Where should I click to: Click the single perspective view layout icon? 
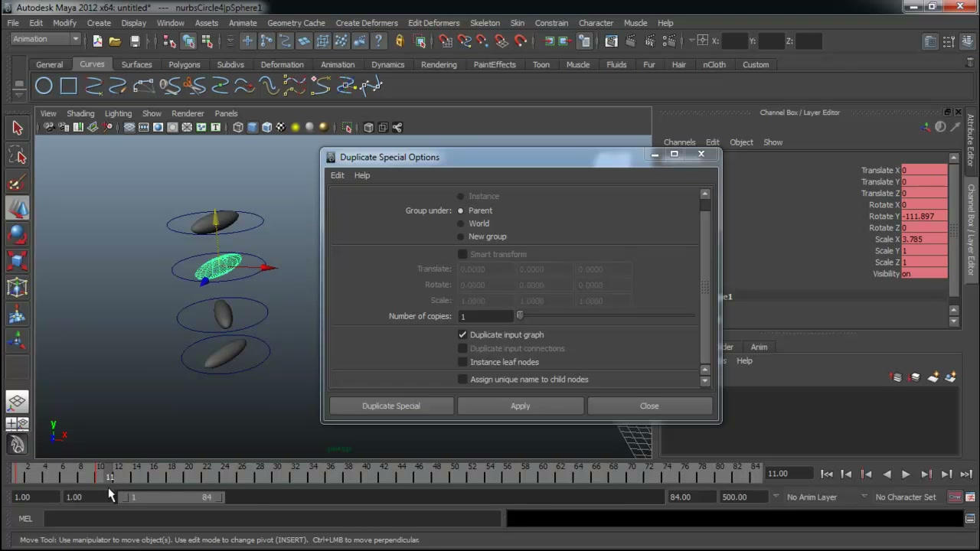[x=18, y=401]
